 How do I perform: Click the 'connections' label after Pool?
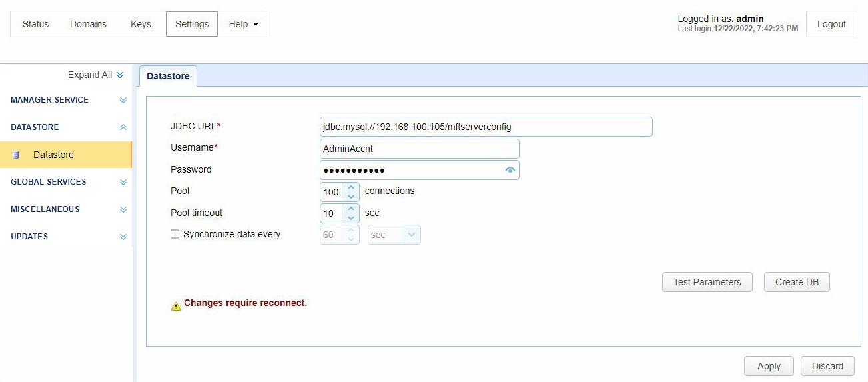[390, 191]
